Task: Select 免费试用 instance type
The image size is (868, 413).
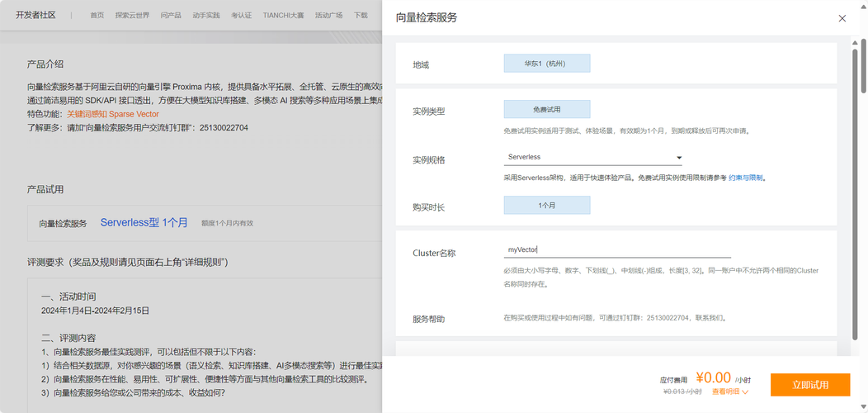Action: tap(547, 109)
